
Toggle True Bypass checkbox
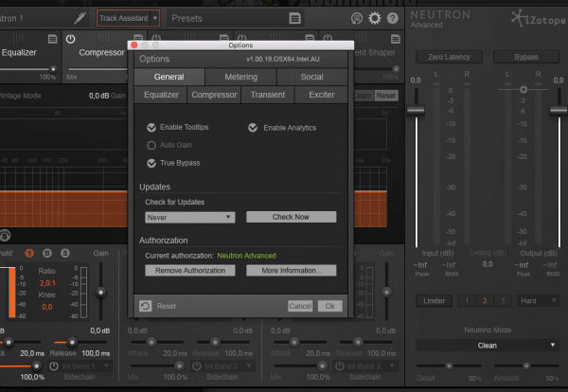(x=151, y=163)
